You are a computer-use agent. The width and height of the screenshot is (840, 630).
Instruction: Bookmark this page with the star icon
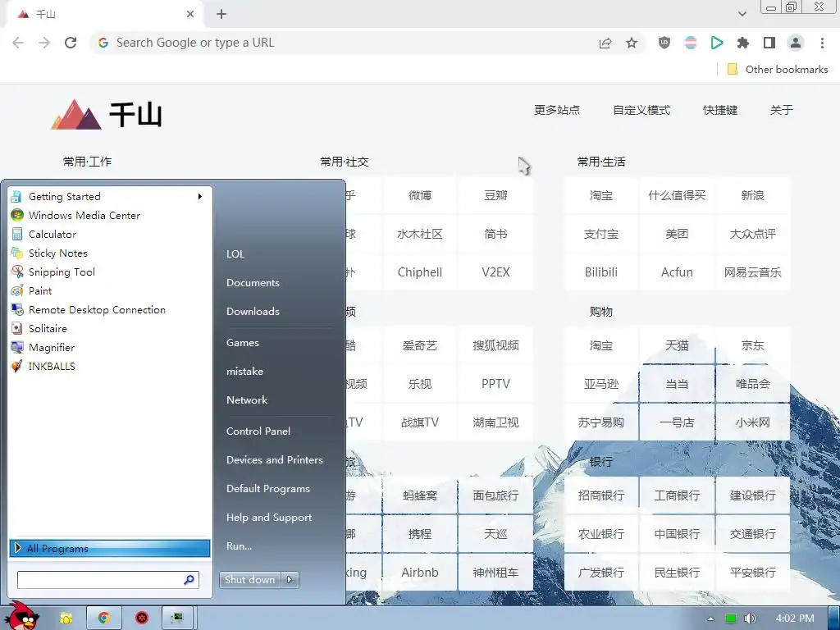point(632,43)
